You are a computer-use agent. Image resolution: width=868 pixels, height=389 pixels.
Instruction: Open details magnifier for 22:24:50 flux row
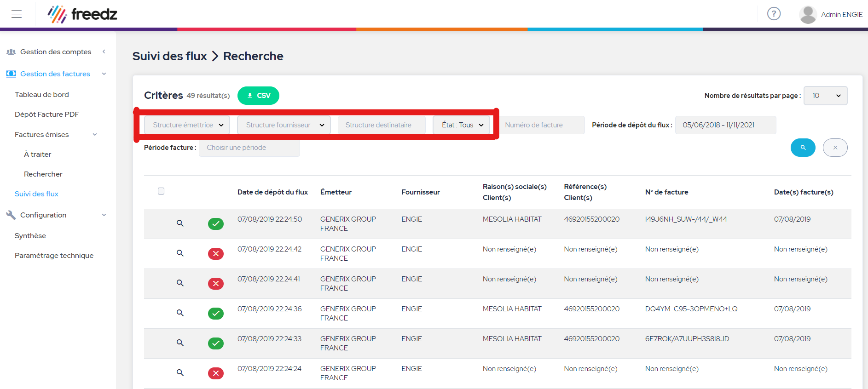pos(180,223)
